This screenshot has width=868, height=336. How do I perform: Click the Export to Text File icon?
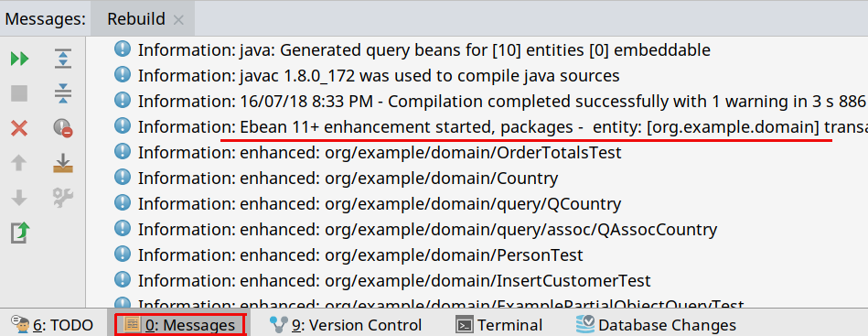pyautogui.click(x=20, y=232)
